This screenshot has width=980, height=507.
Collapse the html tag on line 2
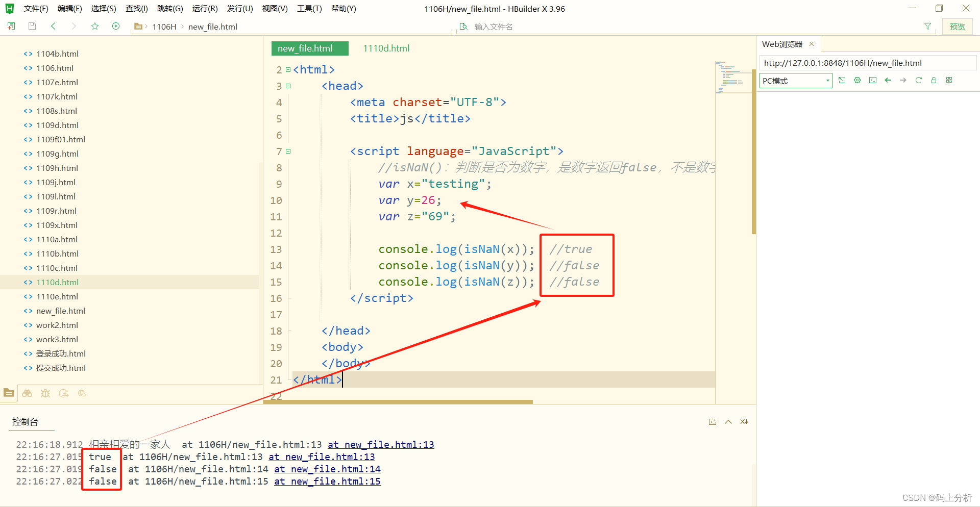point(288,69)
